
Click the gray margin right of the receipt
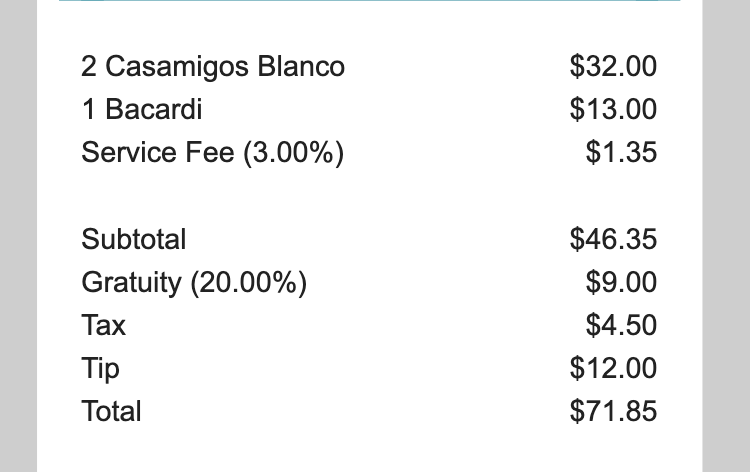726,236
